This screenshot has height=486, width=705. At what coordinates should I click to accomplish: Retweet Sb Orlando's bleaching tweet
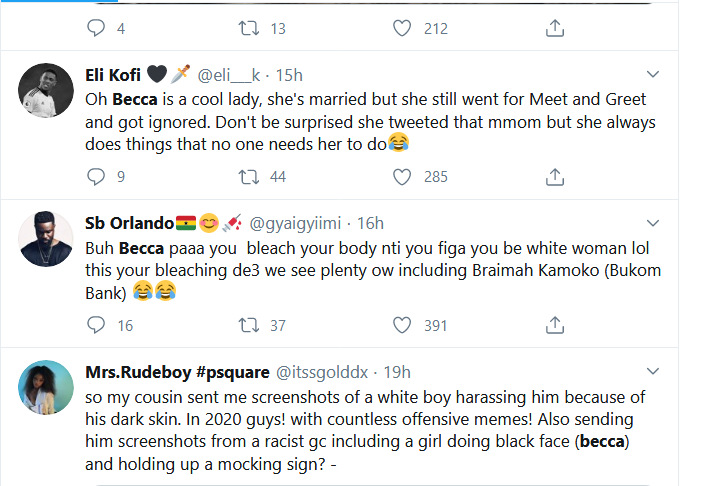tap(246, 325)
